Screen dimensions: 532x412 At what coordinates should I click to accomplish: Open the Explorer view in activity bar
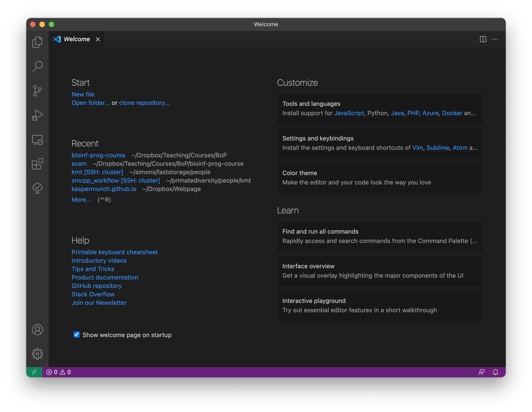(x=37, y=42)
